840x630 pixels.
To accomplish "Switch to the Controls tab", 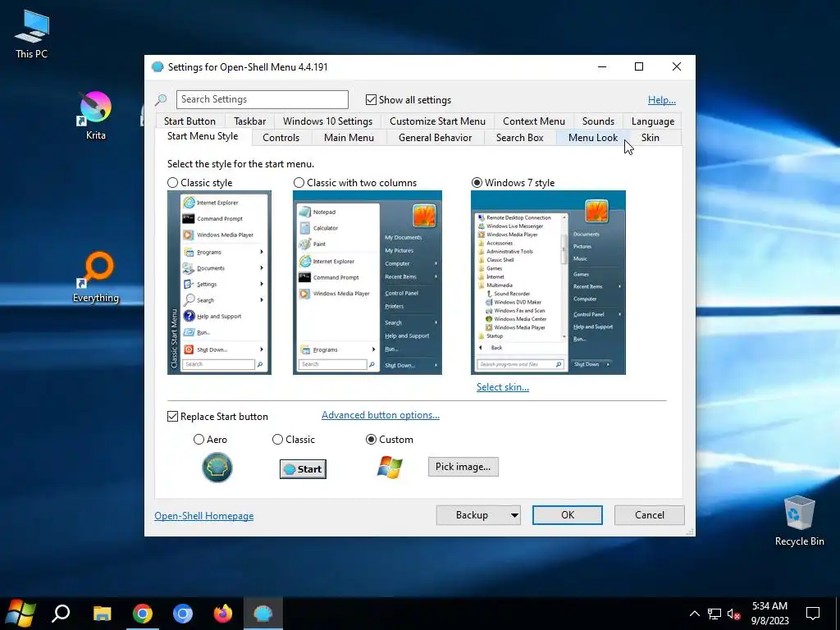I will pyautogui.click(x=281, y=138).
